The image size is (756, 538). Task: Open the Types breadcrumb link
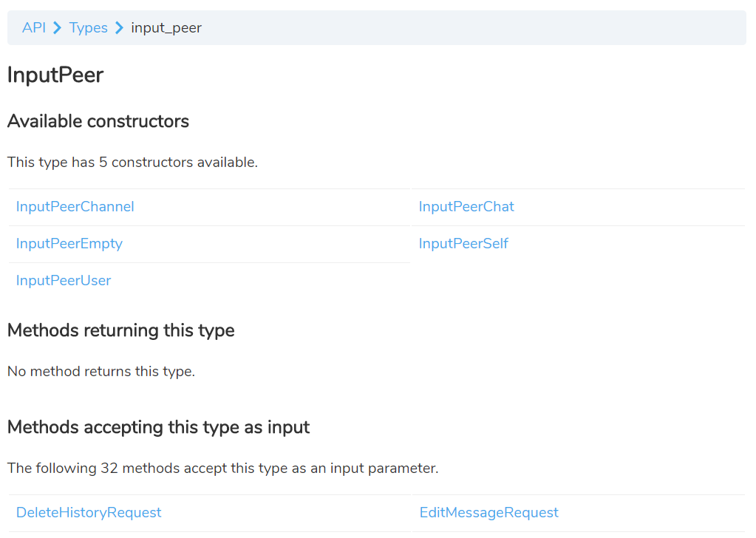click(x=88, y=28)
